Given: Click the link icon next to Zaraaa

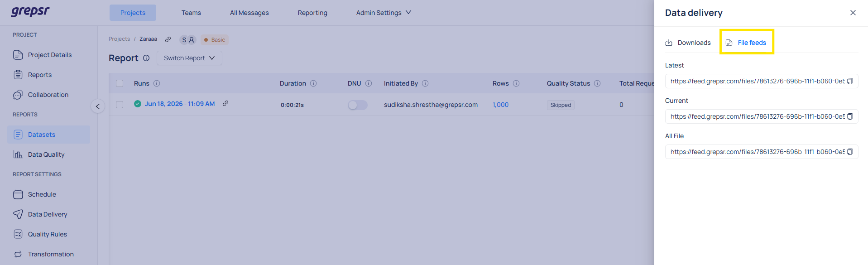Looking at the screenshot, I should click(x=168, y=39).
